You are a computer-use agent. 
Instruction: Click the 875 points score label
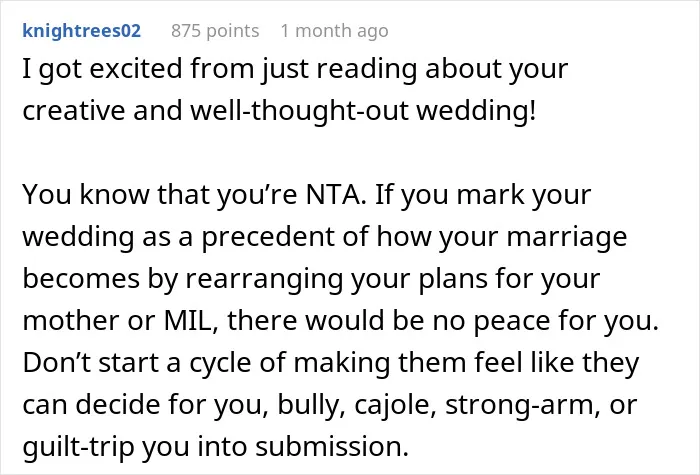pyautogui.click(x=215, y=31)
